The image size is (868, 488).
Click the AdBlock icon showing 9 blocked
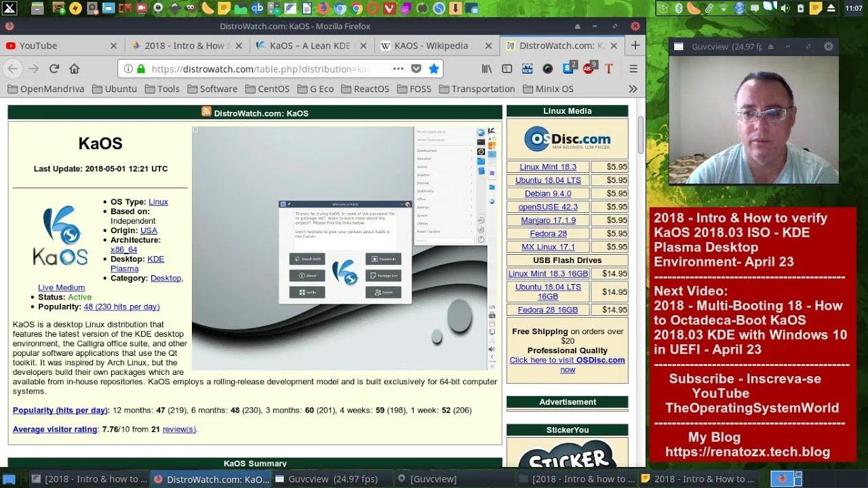click(x=586, y=68)
